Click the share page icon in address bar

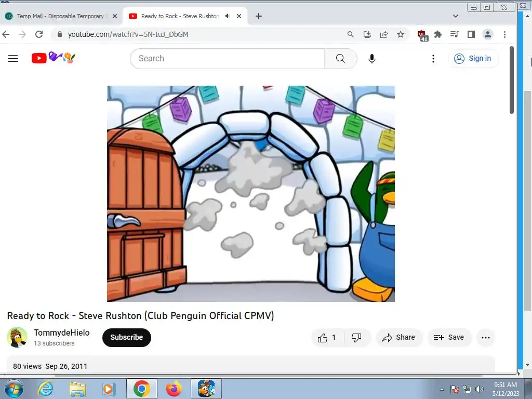(x=384, y=34)
